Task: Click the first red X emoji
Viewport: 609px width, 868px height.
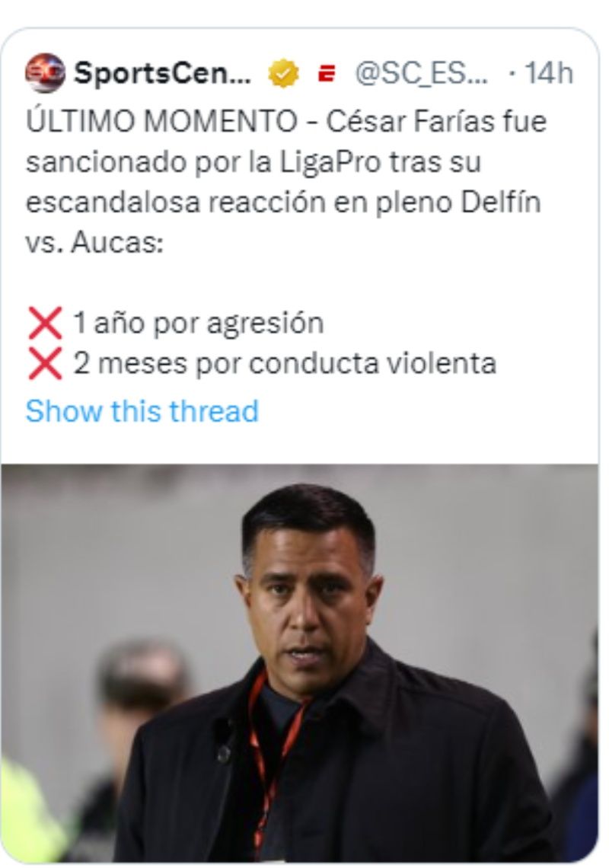Action: [45, 324]
